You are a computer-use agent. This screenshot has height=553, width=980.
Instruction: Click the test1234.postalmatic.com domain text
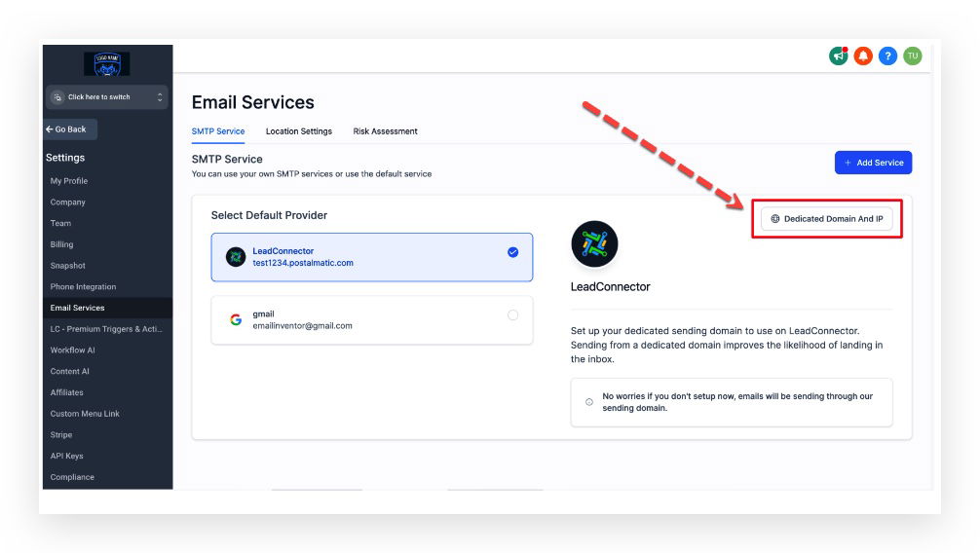(303, 263)
